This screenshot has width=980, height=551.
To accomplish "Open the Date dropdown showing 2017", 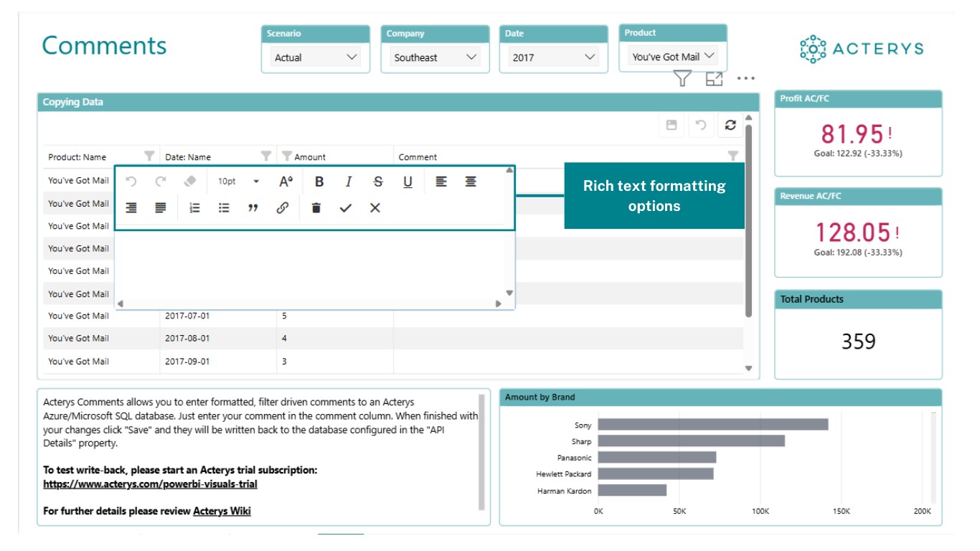I will click(555, 57).
